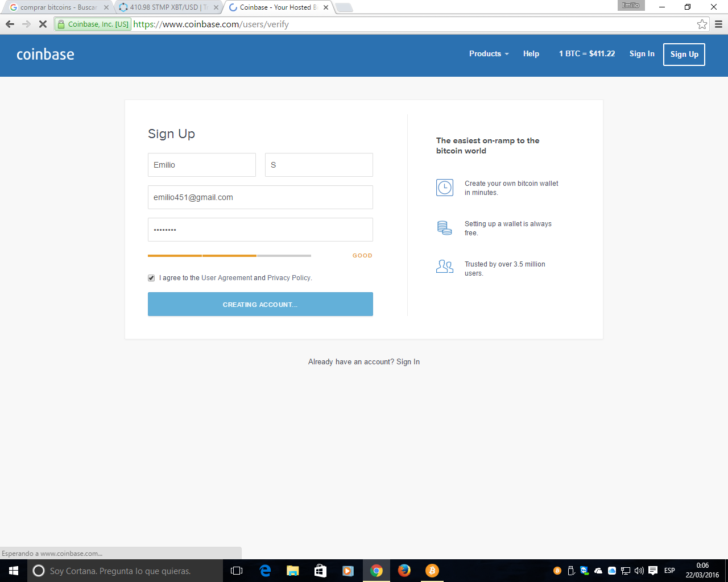This screenshot has height=582, width=728.
Task: Select the Coinbase - Your Hosted tab
Action: pyautogui.click(x=278, y=7)
